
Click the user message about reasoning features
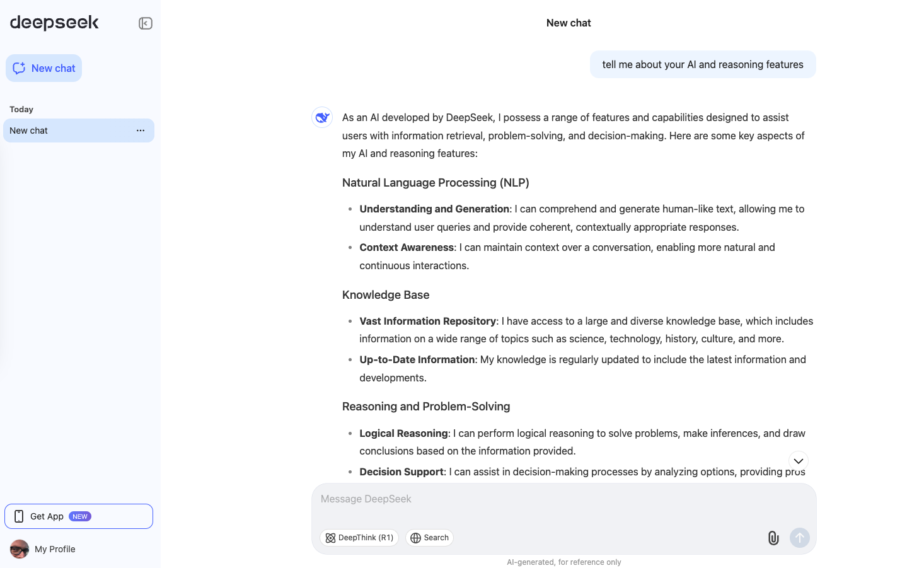click(702, 64)
